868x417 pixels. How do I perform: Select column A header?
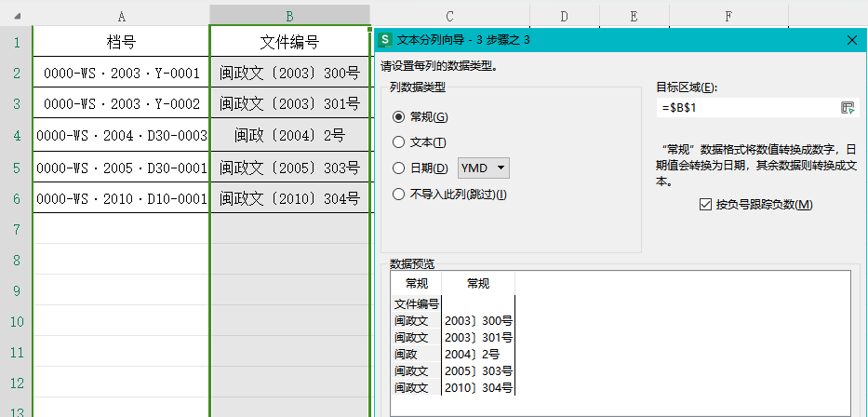pyautogui.click(x=121, y=16)
